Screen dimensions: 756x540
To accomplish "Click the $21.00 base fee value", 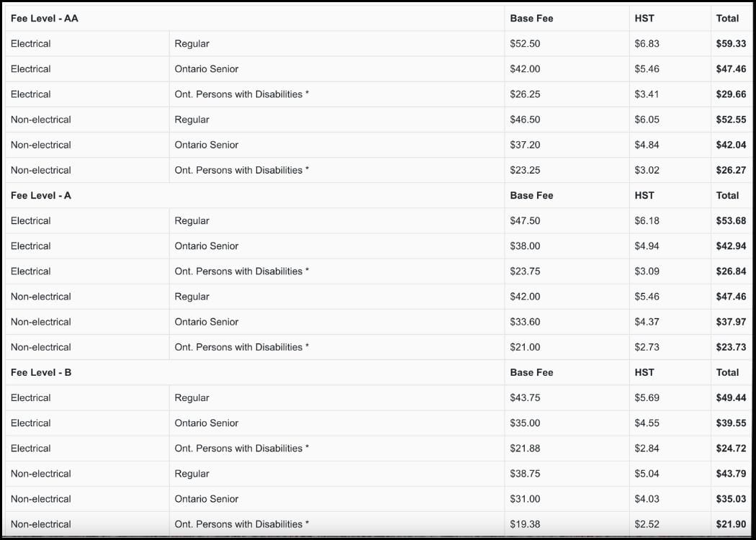I will (525, 347).
